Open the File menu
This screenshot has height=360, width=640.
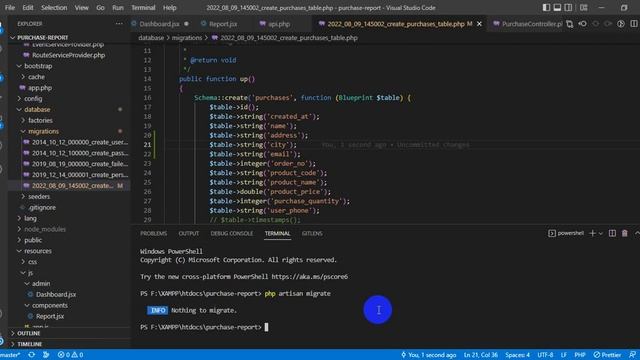click(x=10, y=8)
